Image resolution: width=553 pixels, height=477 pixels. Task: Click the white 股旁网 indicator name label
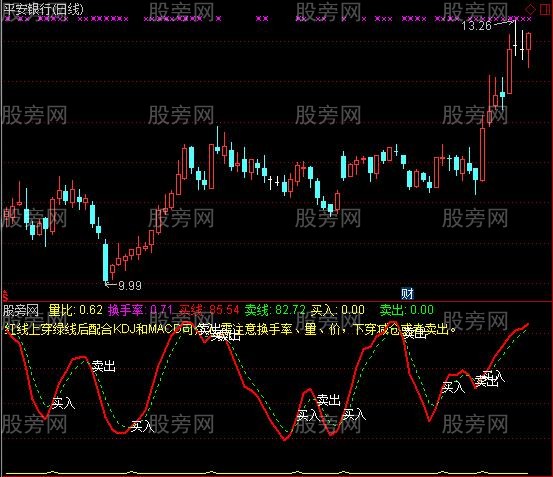pos(20,310)
